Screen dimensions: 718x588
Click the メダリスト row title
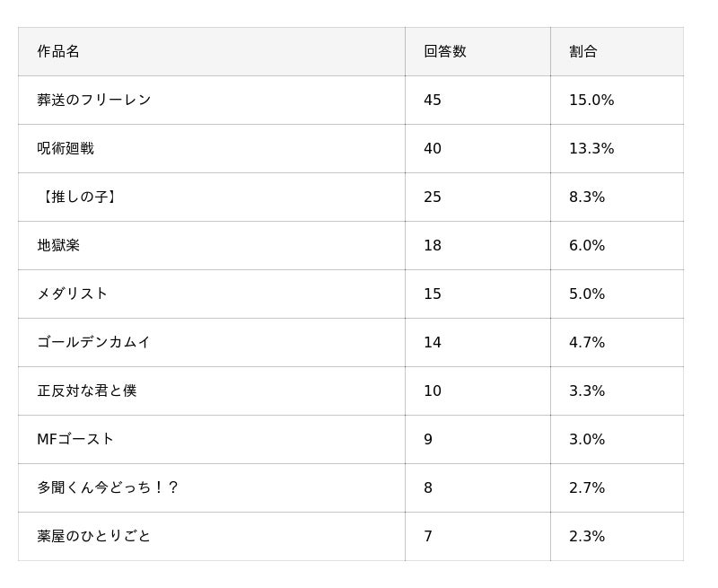(73, 294)
